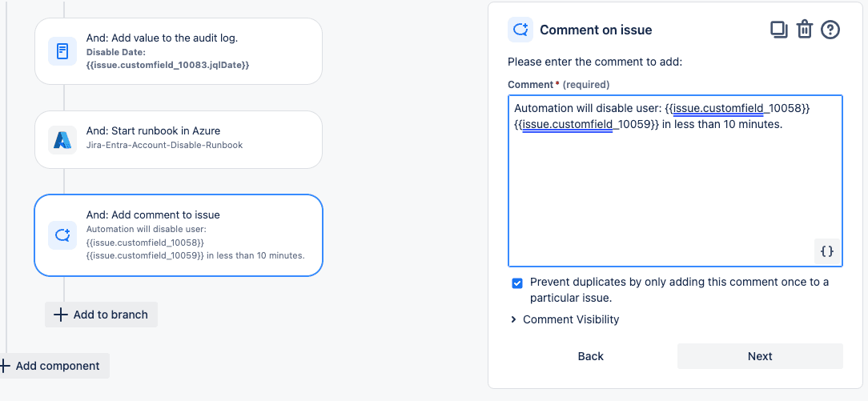Expand the Comment Visibility section
Image resolution: width=868 pixels, height=401 pixels.
click(564, 319)
